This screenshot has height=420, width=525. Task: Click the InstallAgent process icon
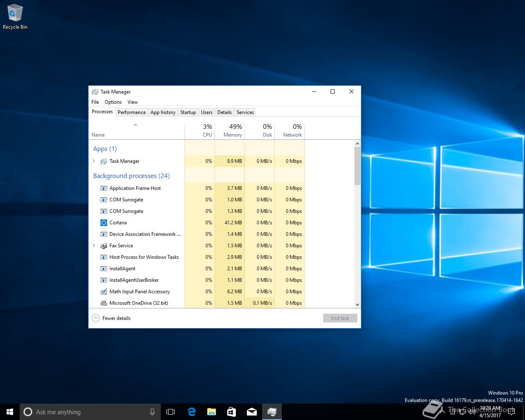click(x=104, y=269)
